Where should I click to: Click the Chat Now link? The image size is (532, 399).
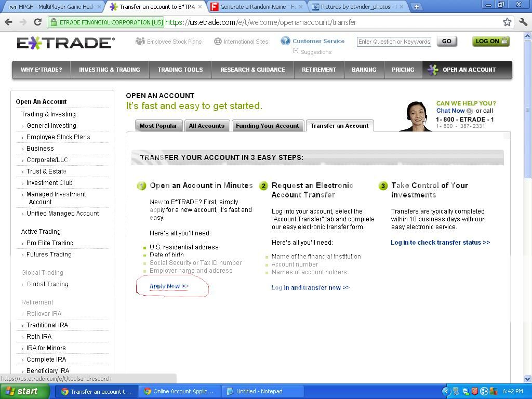click(x=450, y=111)
